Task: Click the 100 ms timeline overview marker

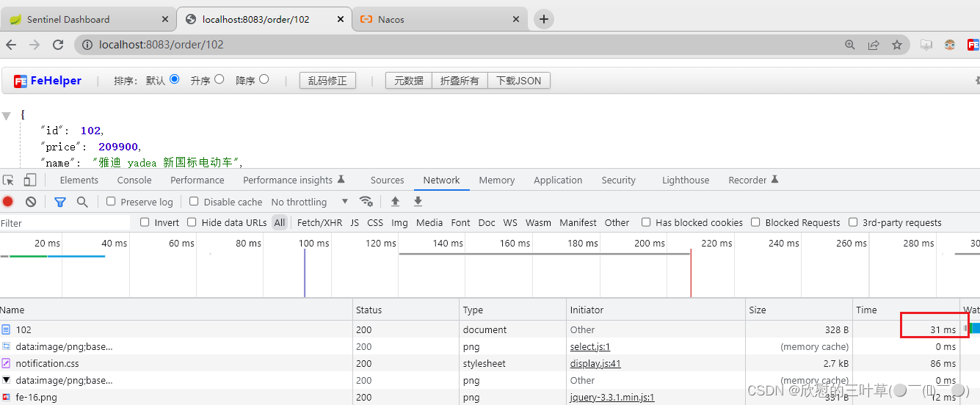Action: point(314,243)
